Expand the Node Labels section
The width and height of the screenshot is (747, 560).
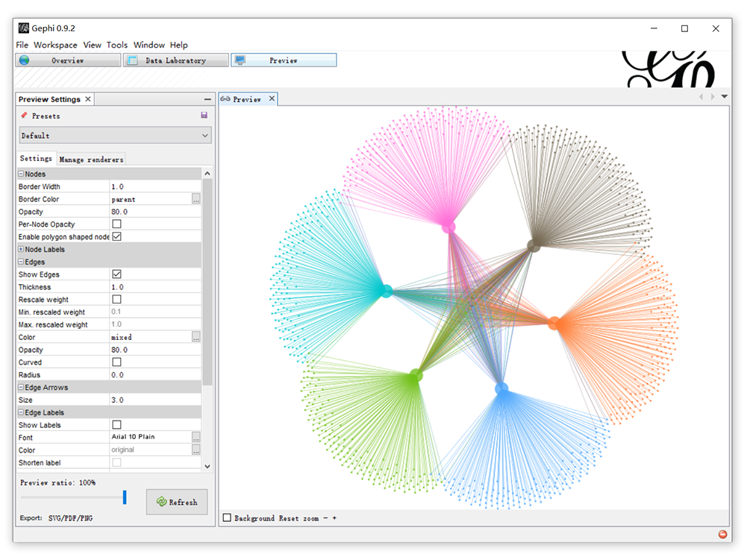21,249
